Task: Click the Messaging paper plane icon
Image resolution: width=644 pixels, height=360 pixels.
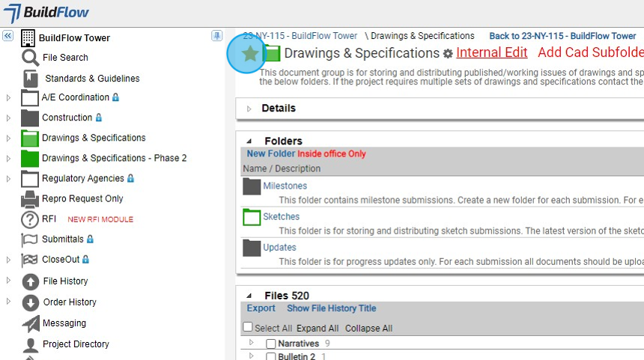Action: 31,324
